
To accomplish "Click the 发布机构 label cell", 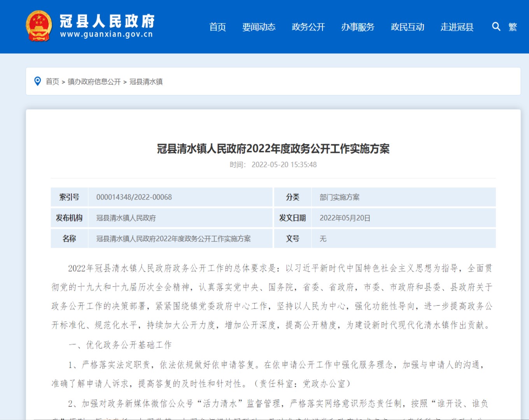I will [x=69, y=218].
